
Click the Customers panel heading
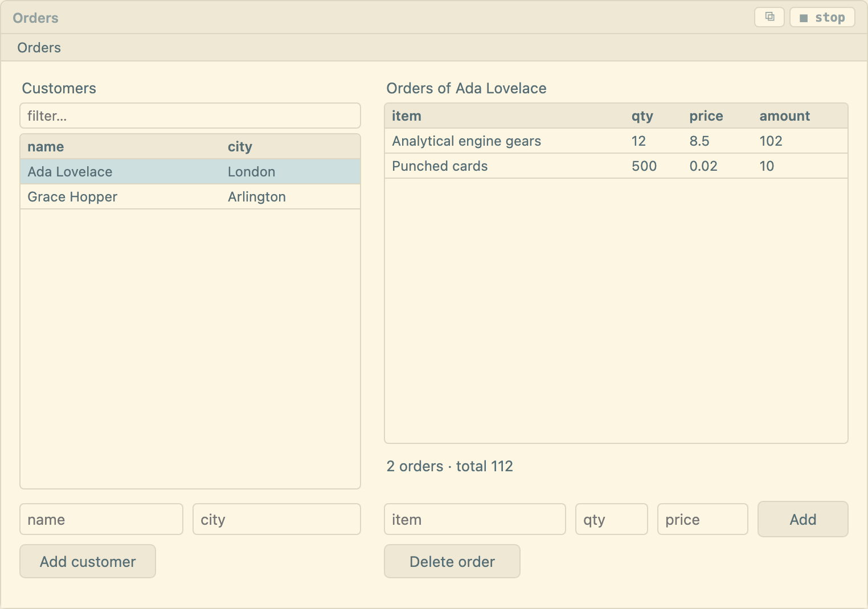(59, 88)
